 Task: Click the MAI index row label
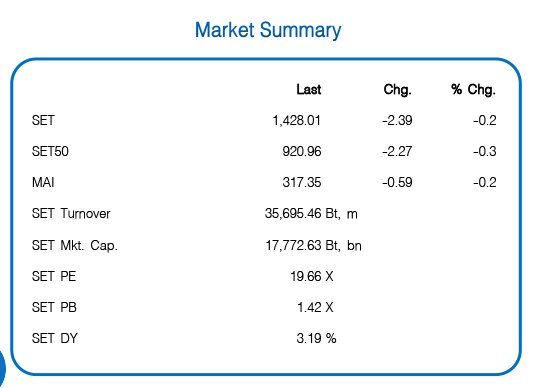point(43,182)
